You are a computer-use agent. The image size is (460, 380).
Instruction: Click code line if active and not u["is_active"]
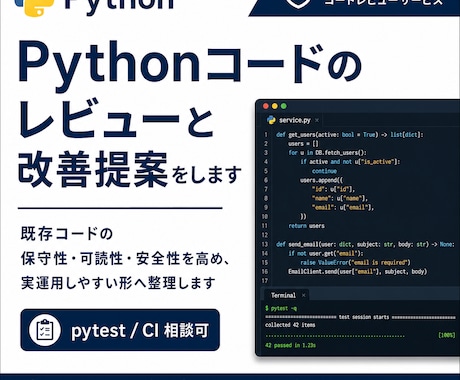click(350, 162)
